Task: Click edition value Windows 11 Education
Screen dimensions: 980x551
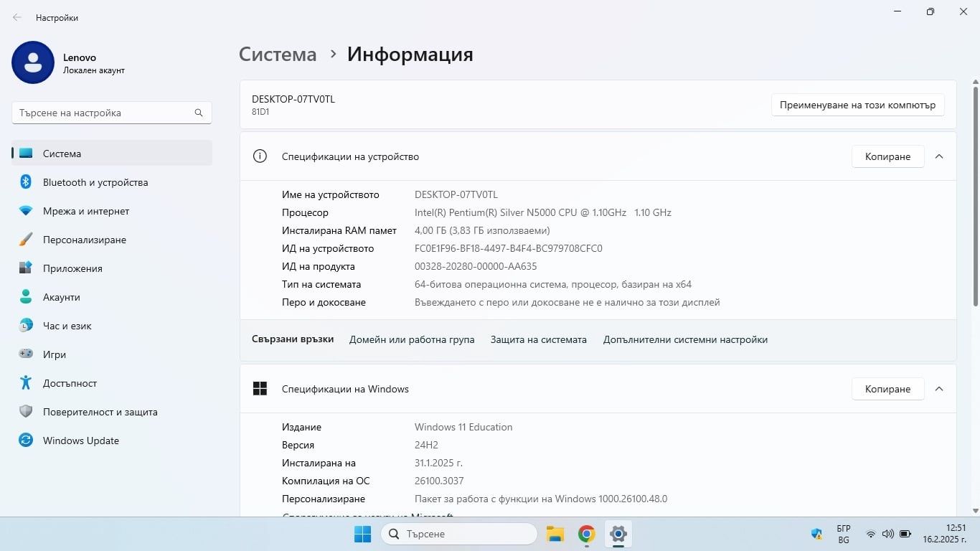Action: (x=463, y=427)
